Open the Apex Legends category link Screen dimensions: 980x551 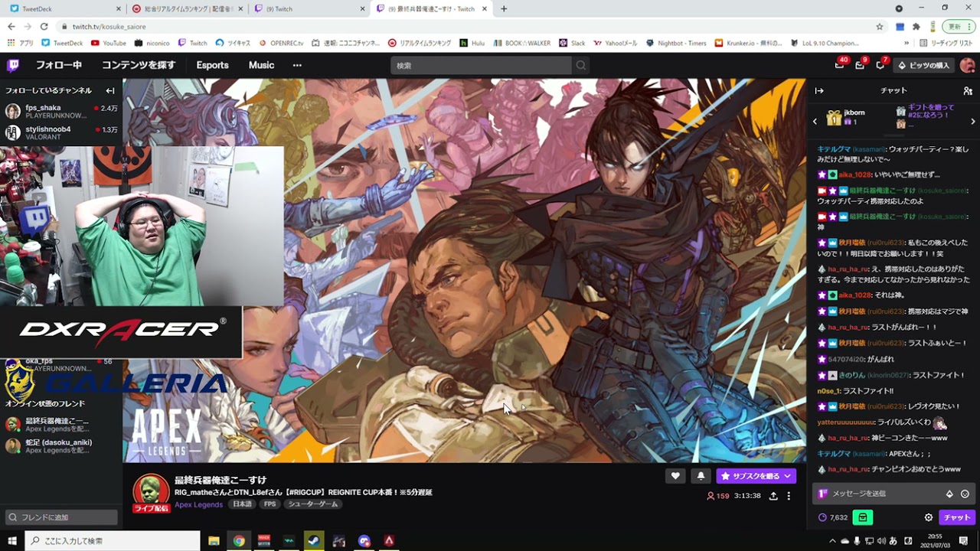pos(198,505)
